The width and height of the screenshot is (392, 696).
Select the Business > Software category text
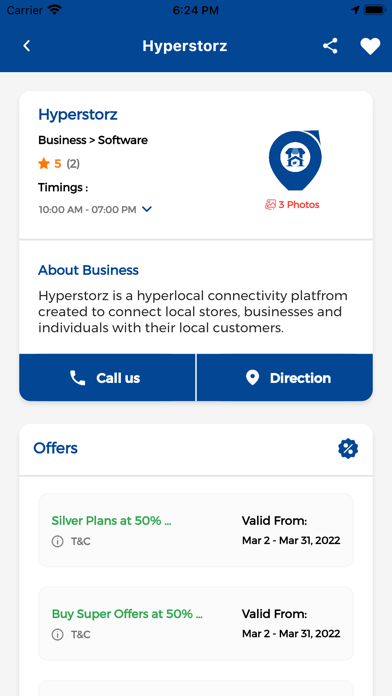(93, 140)
